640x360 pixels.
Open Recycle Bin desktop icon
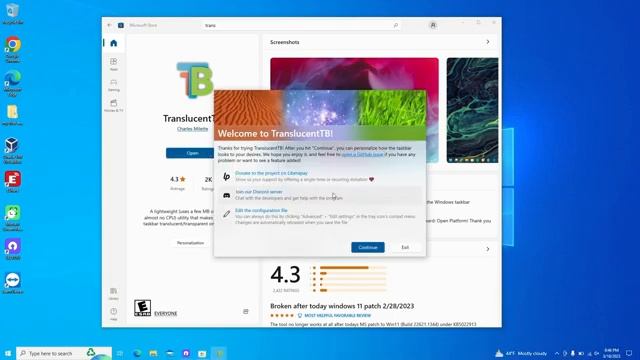[x=13, y=14]
